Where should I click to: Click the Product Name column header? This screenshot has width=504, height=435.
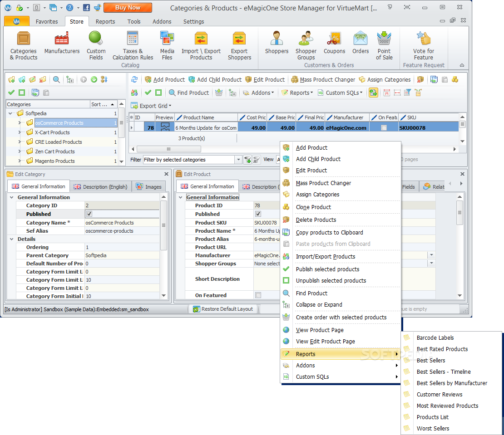pos(206,117)
